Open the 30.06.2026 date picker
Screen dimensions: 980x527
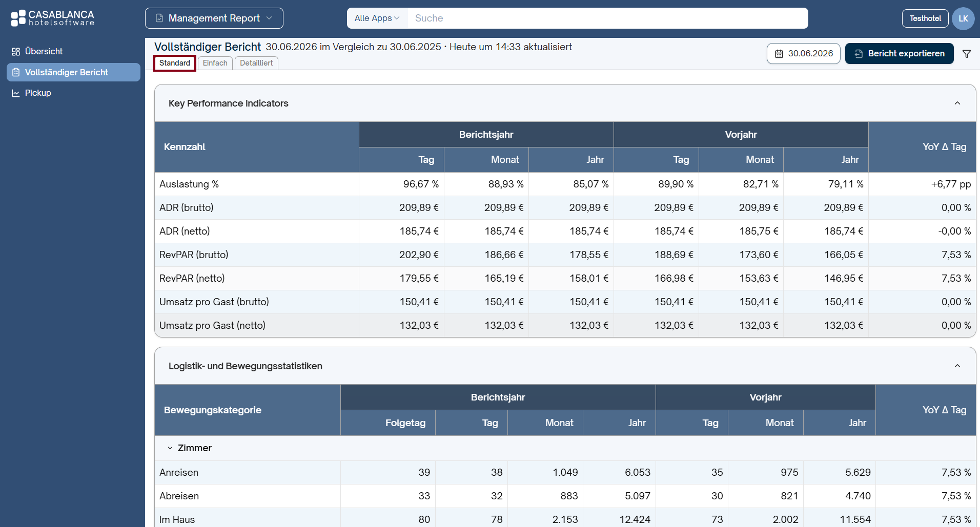[x=803, y=53]
